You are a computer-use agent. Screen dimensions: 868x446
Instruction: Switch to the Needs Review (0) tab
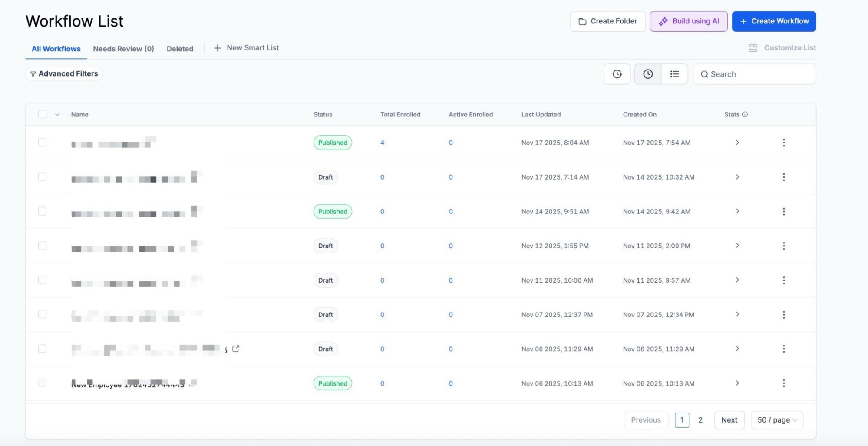click(123, 49)
